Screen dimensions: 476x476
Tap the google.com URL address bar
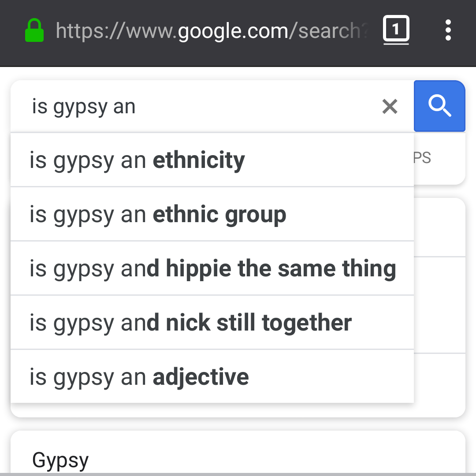click(212, 31)
